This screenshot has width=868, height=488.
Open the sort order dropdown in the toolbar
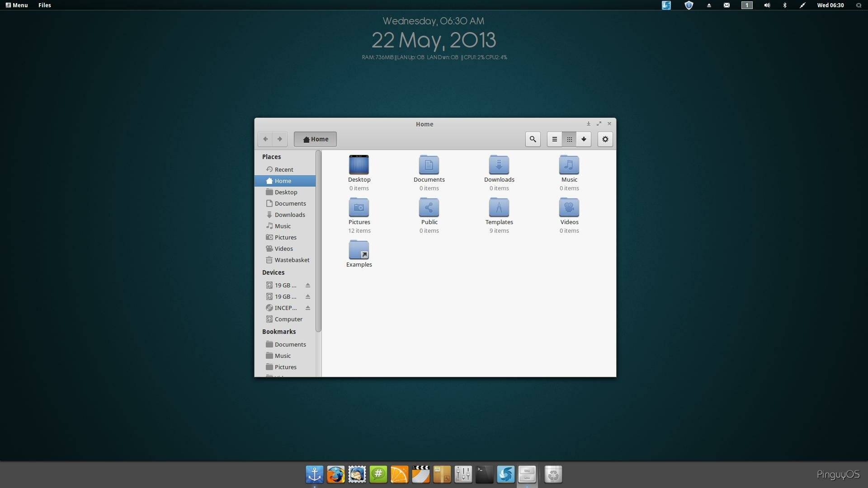584,139
